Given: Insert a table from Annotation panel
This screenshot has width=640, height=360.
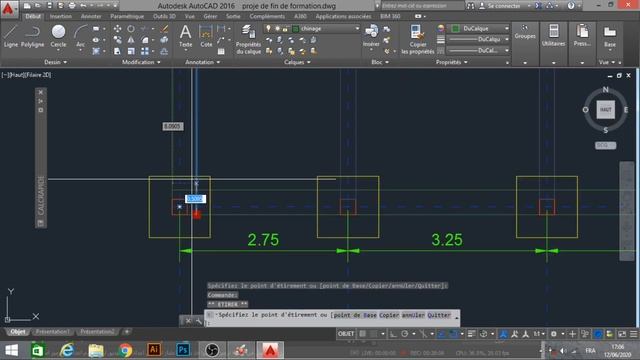Looking at the screenshot, I should pos(221,51).
